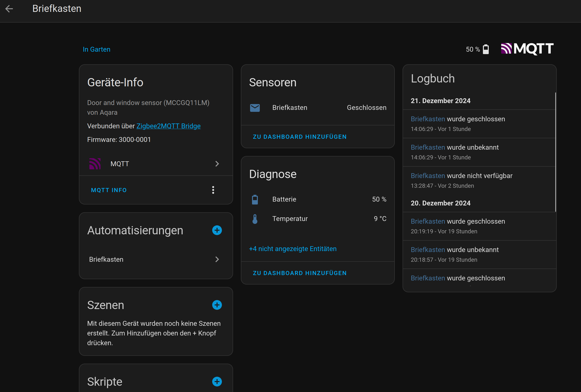This screenshot has height=392, width=581.
Task: Go back using the arrow icon
Action: click(x=9, y=9)
